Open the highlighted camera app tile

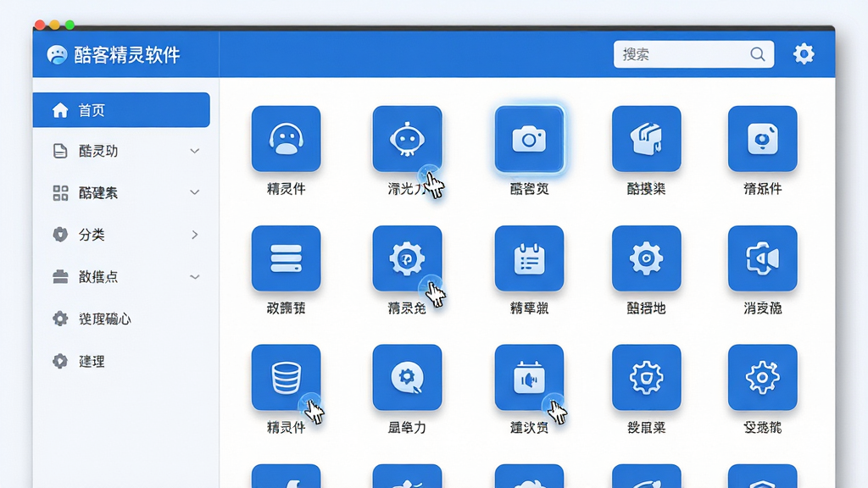pyautogui.click(x=529, y=139)
